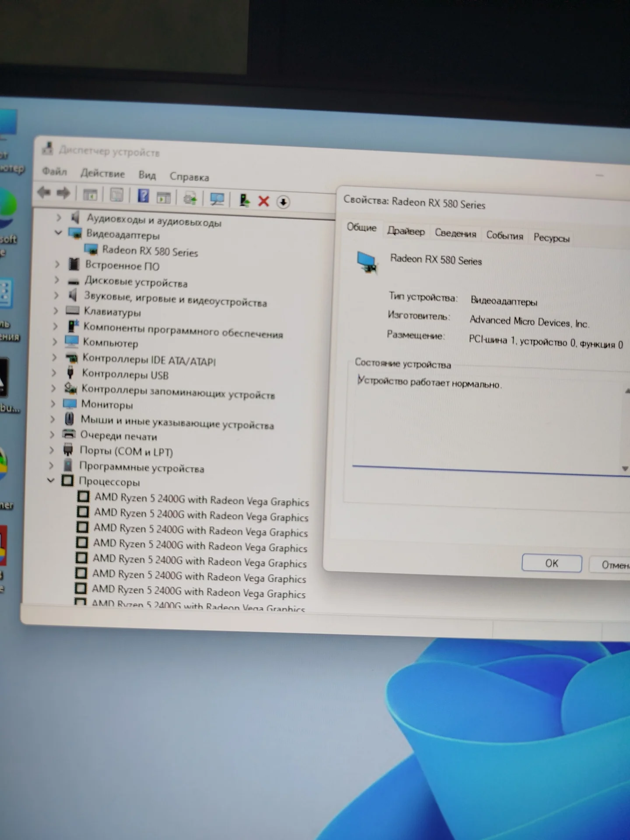Open the Действие menu
630x840 pixels.
pyautogui.click(x=103, y=173)
